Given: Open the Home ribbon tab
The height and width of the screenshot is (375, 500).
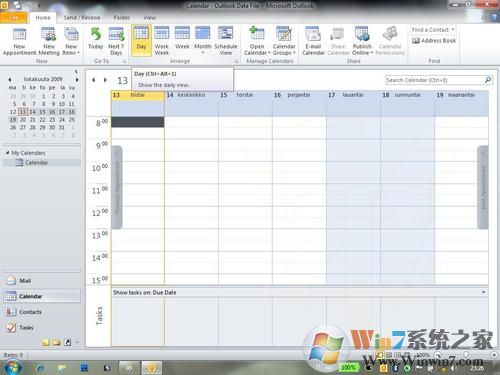Looking at the screenshot, I should 43,17.
